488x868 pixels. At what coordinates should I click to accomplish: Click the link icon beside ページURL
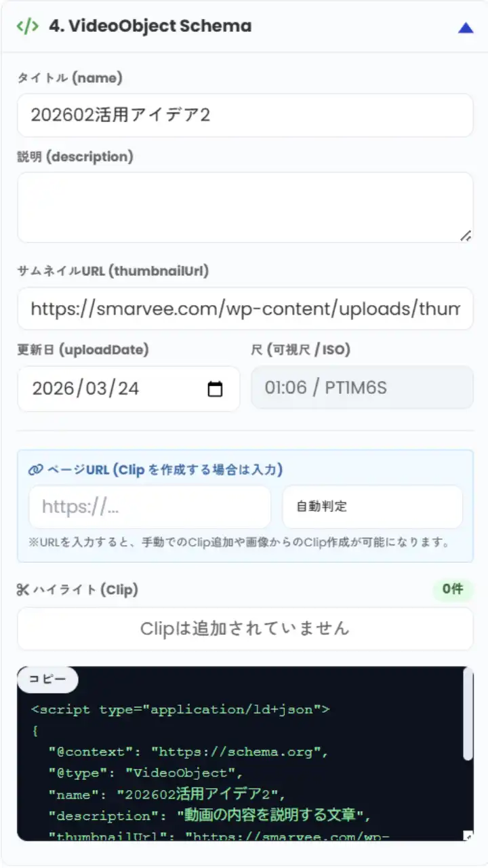pyautogui.click(x=35, y=470)
